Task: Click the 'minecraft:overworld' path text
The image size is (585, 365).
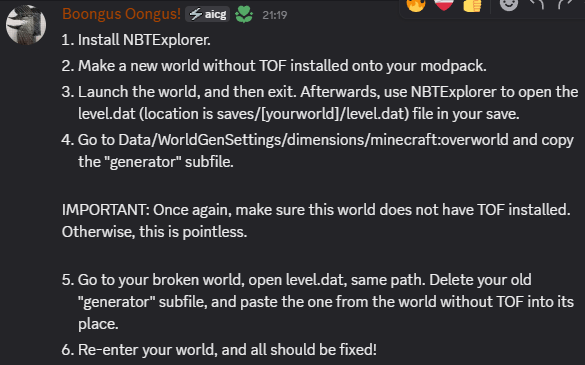Action: (x=439, y=140)
